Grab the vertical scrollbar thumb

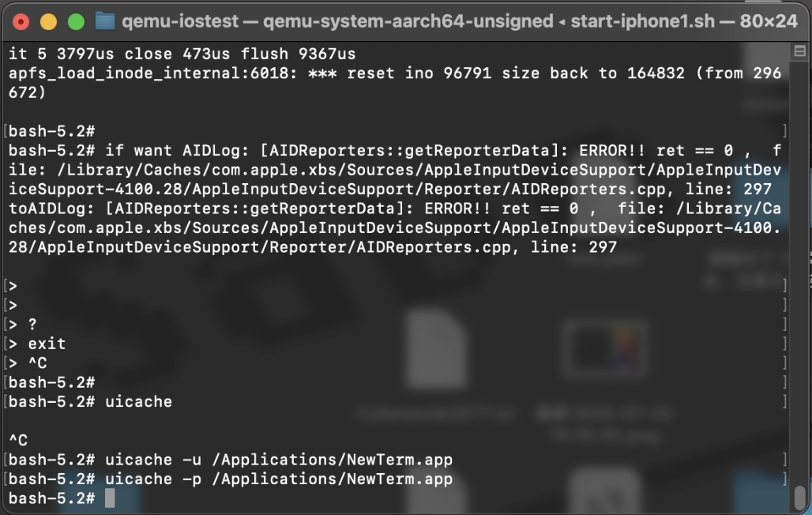click(799, 497)
